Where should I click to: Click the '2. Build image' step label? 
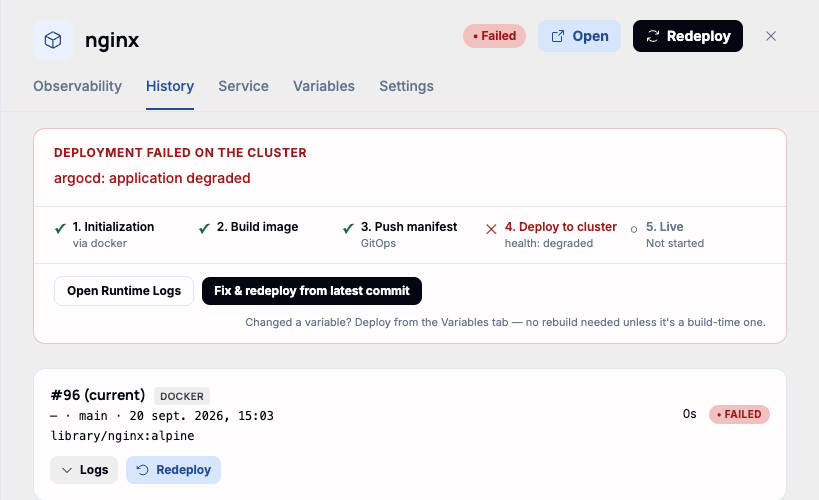[x=258, y=227]
